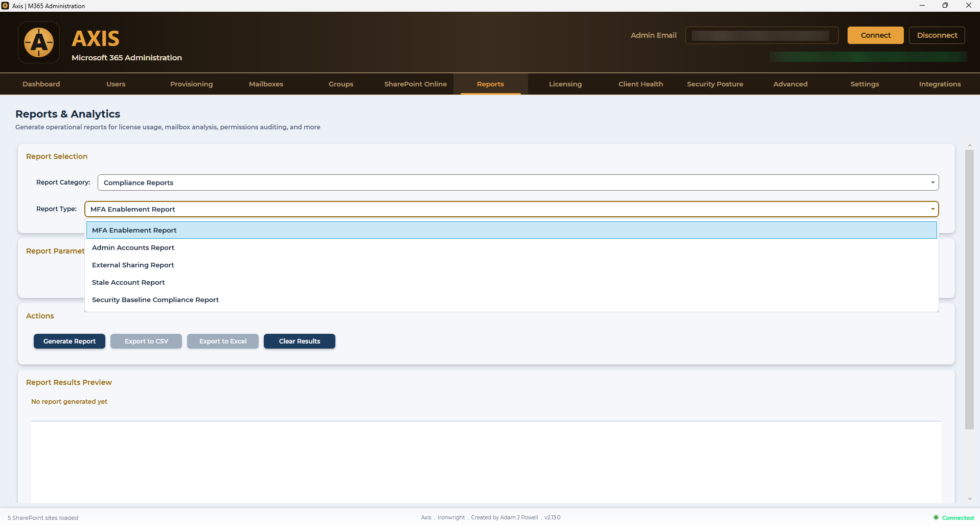Collapse the Report Type combo box
980x526 pixels.
click(511, 209)
